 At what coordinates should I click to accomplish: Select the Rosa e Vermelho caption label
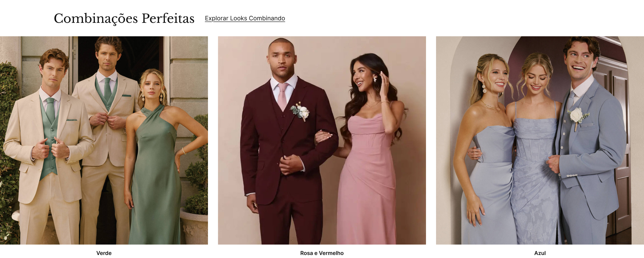coord(322,253)
